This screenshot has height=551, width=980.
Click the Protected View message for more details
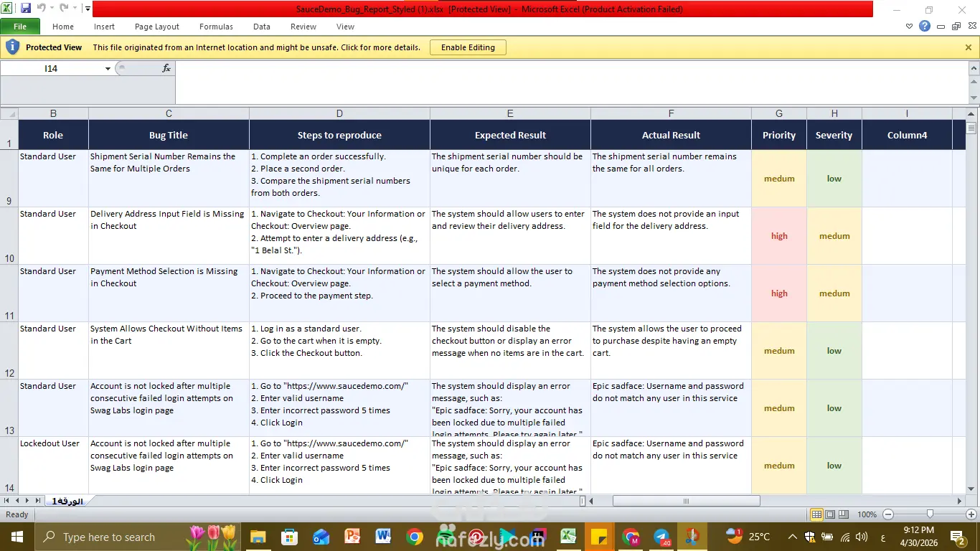coord(257,47)
